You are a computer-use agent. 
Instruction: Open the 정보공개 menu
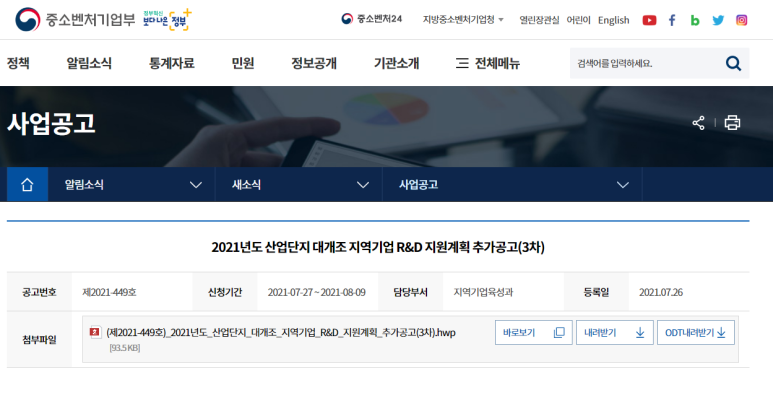pyautogui.click(x=314, y=63)
